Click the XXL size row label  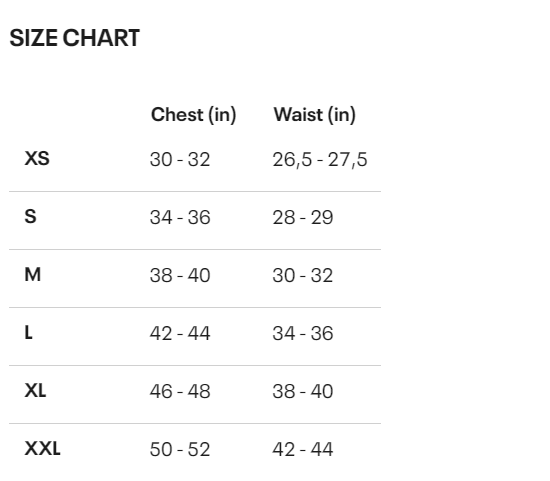tap(42, 448)
